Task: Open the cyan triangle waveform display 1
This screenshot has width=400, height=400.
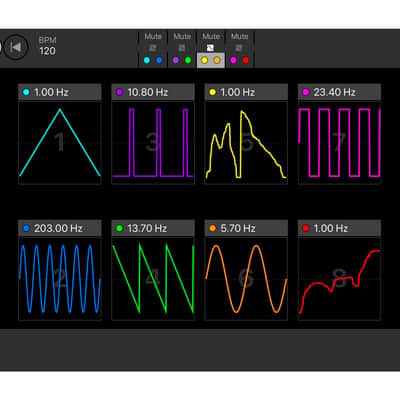Action: [60, 143]
